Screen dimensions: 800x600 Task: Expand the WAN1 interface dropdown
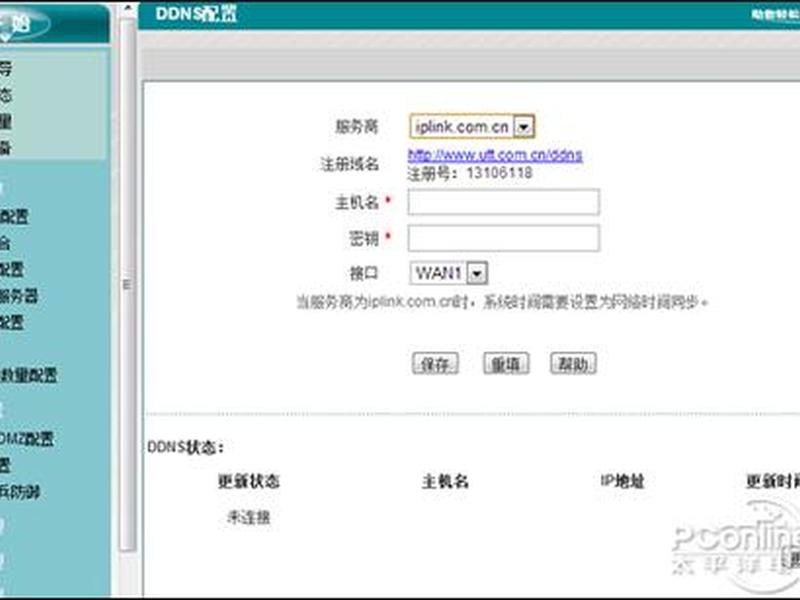[x=448, y=273]
